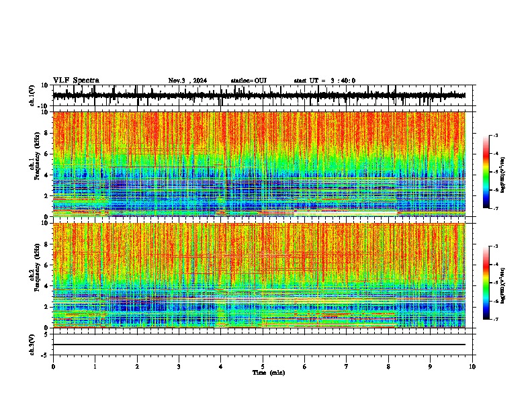Click the ch.1 spectrogram panel
This screenshot has height=411, width=532.
pyautogui.click(x=259, y=164)
